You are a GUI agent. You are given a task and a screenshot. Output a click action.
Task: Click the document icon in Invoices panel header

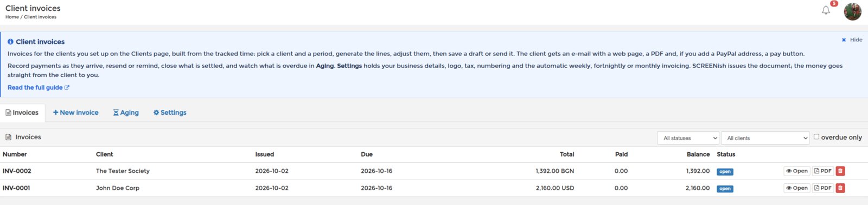[8, 137]
